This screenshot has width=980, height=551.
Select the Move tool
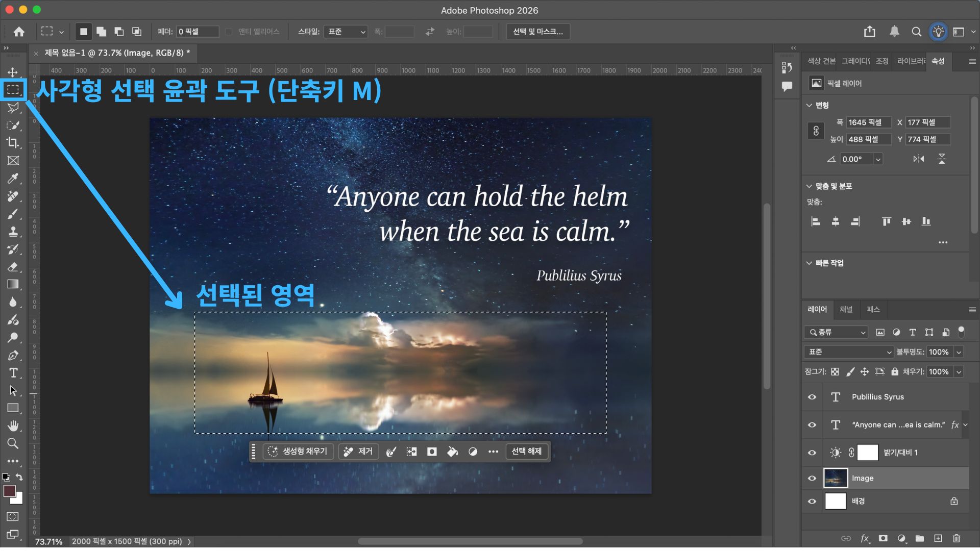pyautogui.click(x=13, y=72)
